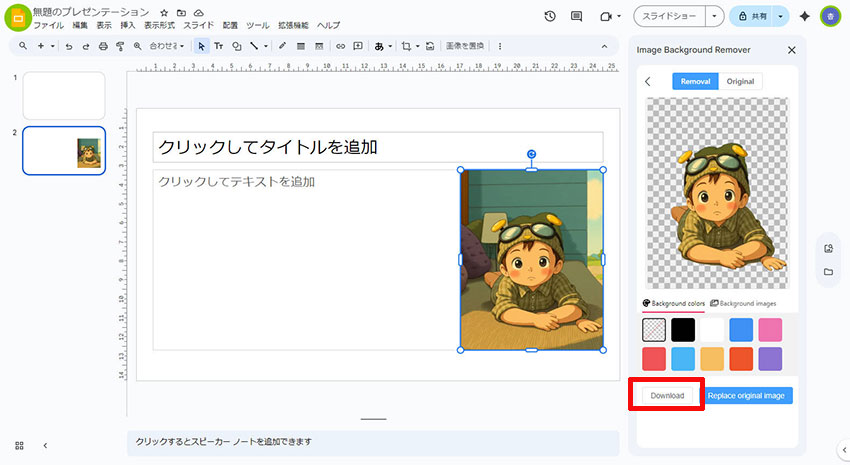Click the Gemini sparkle icon

point(804,16)
